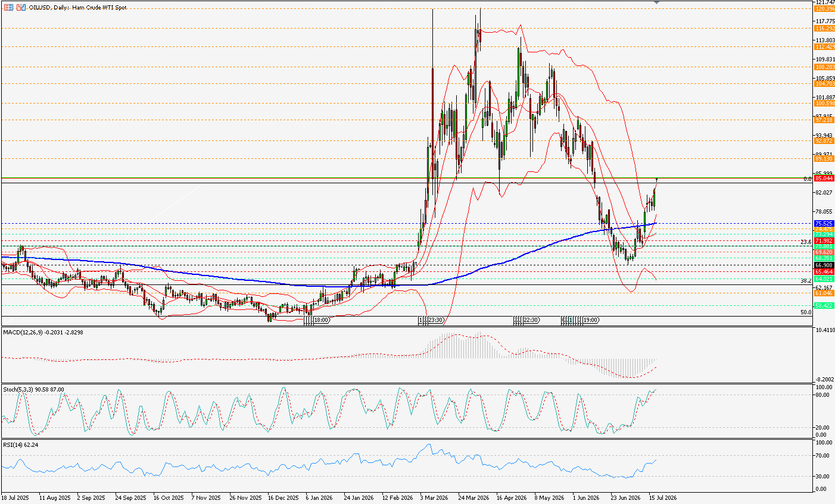Click the RSI 70.00 scale value
The width and height of the screenshot is (835, 504).
click(824, 456)
